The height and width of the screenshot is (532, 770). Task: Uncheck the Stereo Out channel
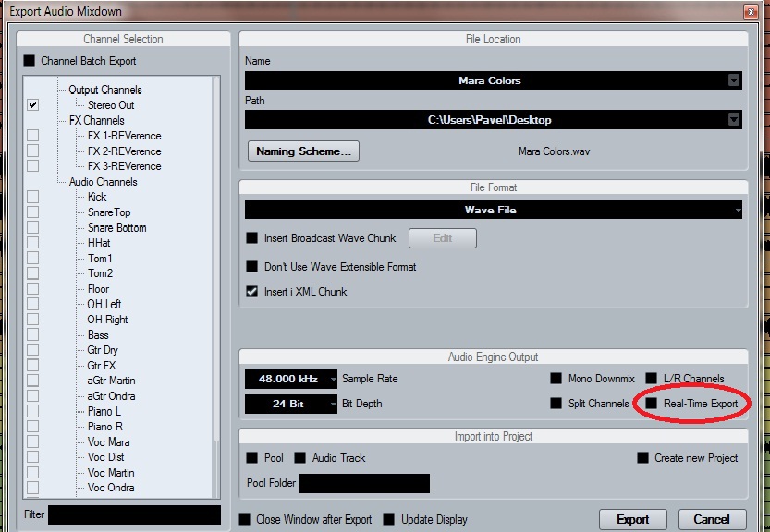33,105
